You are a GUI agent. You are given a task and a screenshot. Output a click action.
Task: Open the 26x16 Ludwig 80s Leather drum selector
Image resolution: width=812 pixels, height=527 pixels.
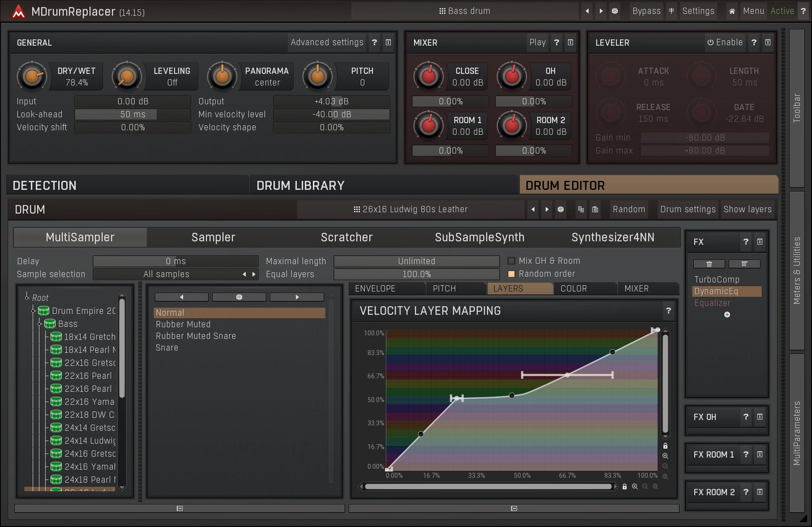point(410,210)
